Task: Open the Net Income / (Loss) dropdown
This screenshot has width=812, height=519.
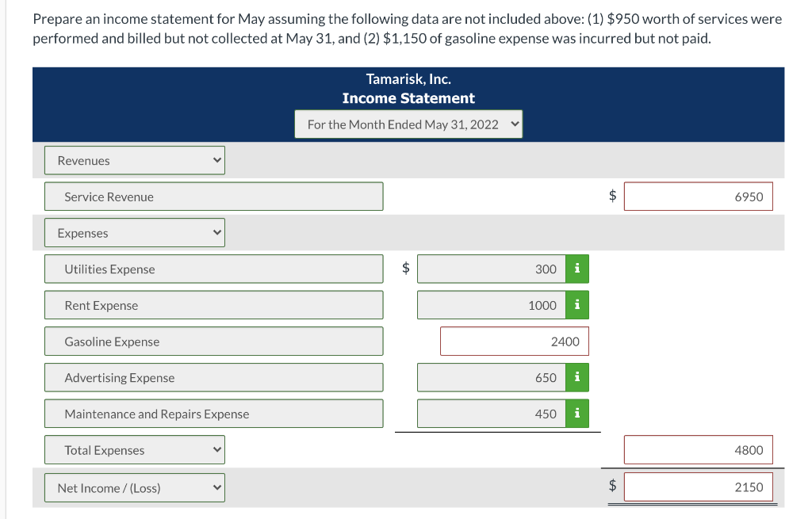Action: click(135, 488)
